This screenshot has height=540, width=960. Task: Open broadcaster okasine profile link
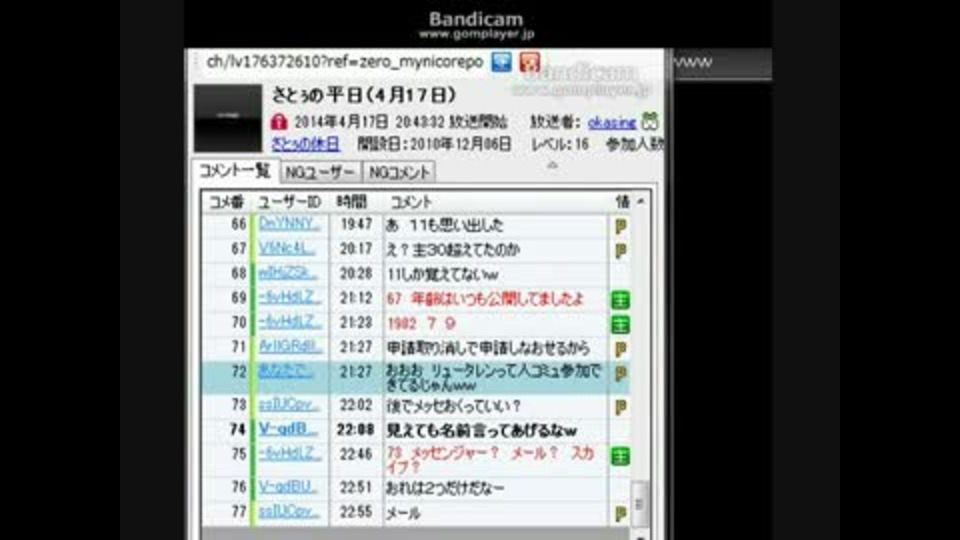(x=612, y=122)
